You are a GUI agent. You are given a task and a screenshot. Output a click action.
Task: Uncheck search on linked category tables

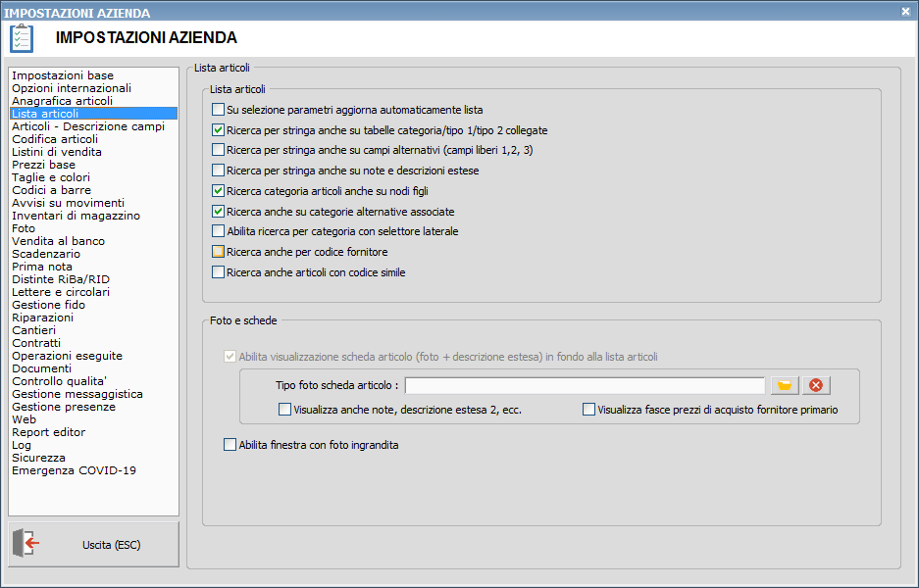219,130
